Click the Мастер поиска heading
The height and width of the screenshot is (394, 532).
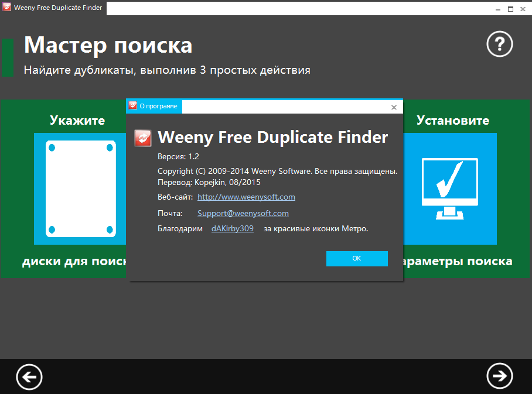click(x=108, y=46)
